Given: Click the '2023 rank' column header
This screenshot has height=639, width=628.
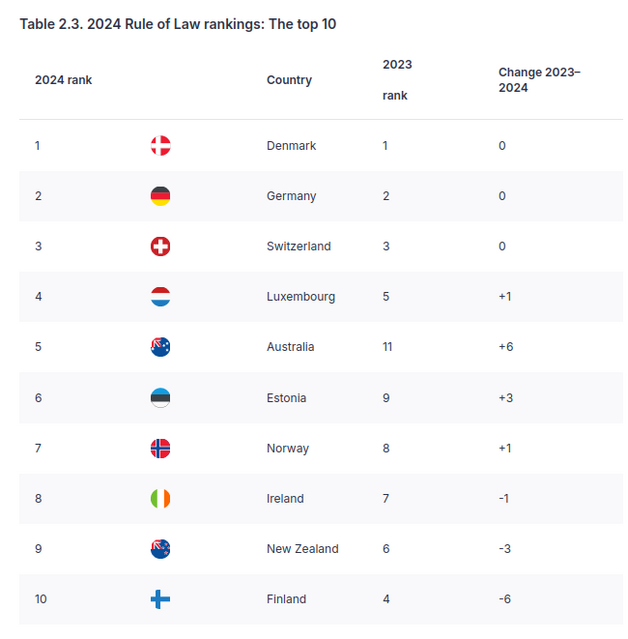Looking at the screenshot, I should [396, 80].
